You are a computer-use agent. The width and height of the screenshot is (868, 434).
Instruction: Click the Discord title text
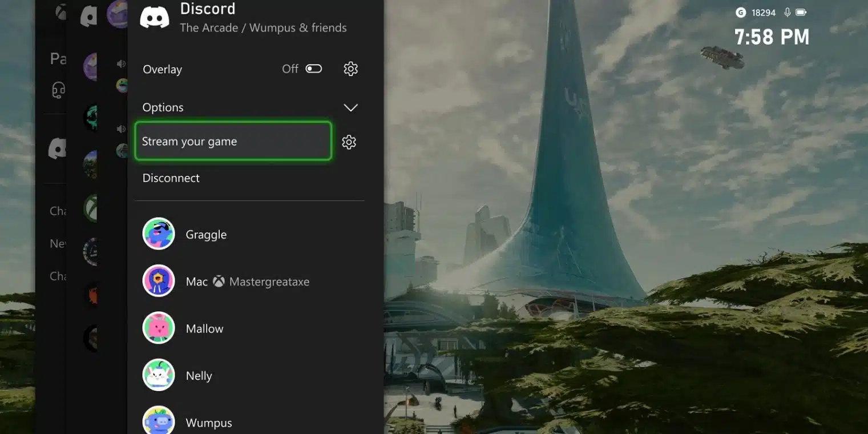(x=207, y=9)
